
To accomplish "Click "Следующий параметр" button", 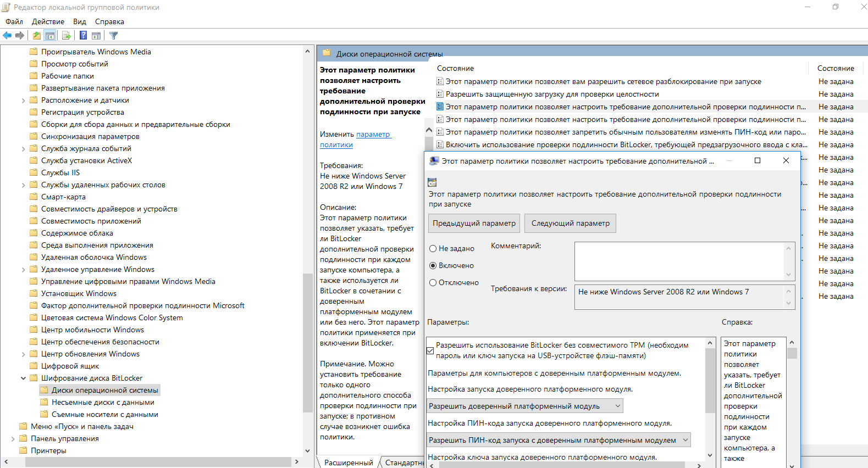I will pyautogui.click(x=571, y=224).
